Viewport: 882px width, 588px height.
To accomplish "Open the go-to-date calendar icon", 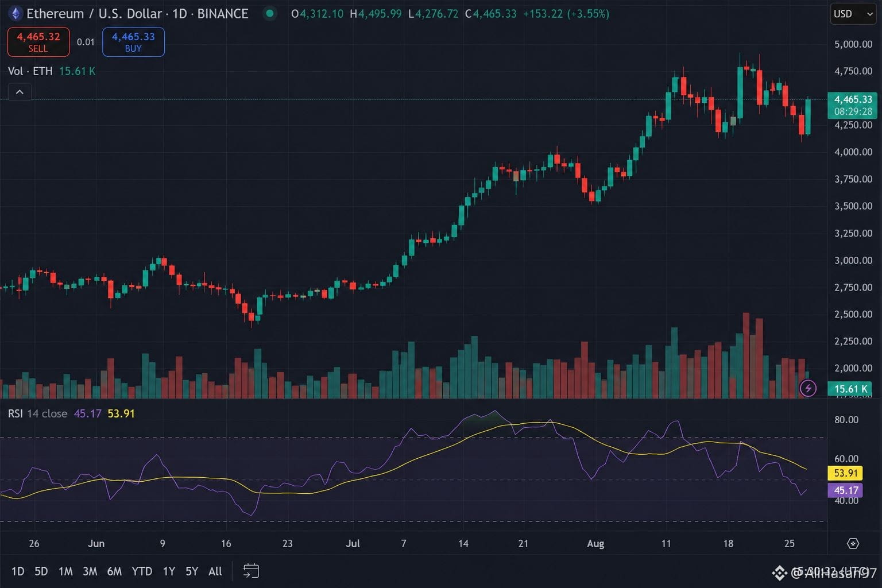I will click(x=251, y=571).
